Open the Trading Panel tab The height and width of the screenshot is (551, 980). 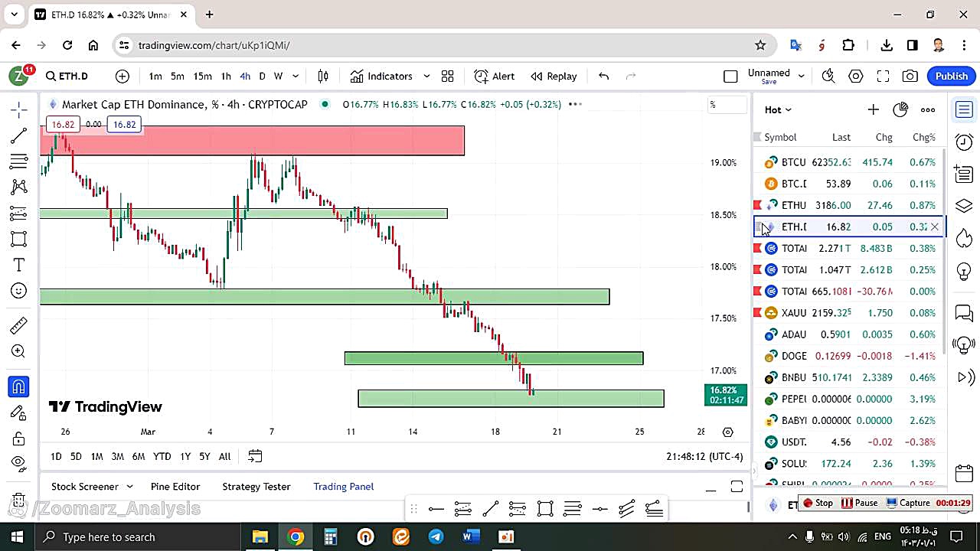coord(344,487)
